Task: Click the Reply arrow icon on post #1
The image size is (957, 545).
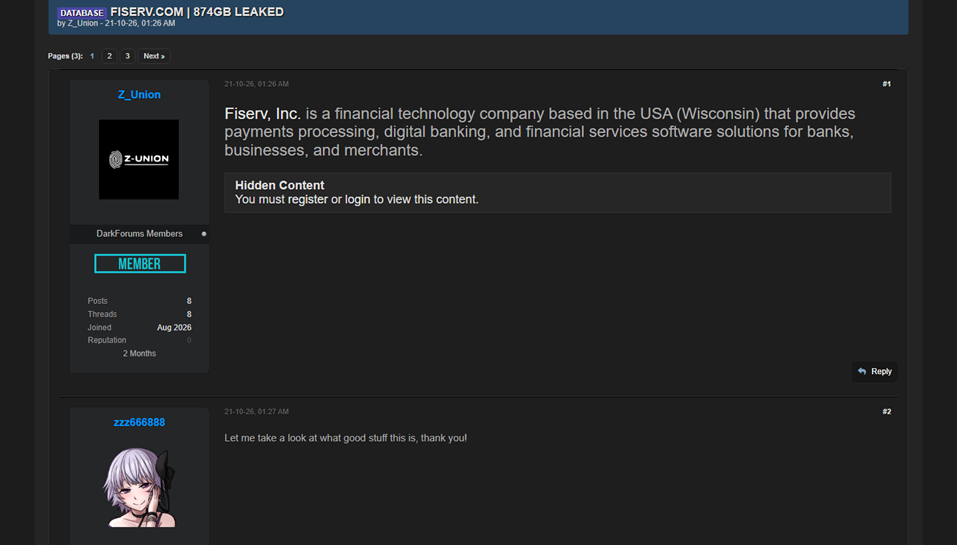Action: tap(862, 371)
